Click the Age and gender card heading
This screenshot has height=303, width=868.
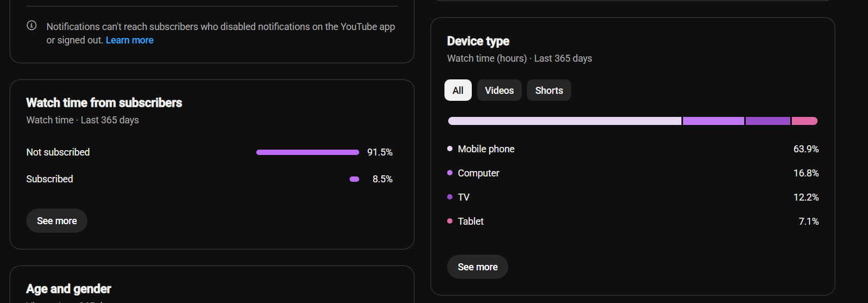point(69,289)
